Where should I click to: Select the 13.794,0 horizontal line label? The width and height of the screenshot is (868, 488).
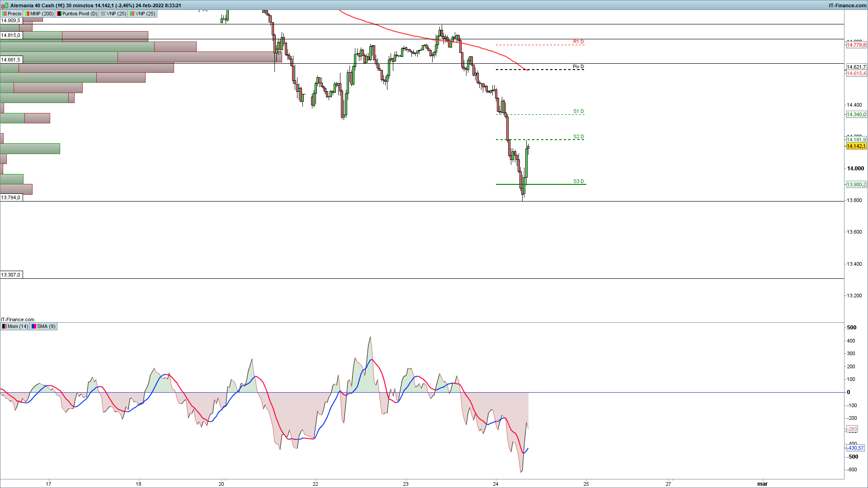tap(11, 197)
